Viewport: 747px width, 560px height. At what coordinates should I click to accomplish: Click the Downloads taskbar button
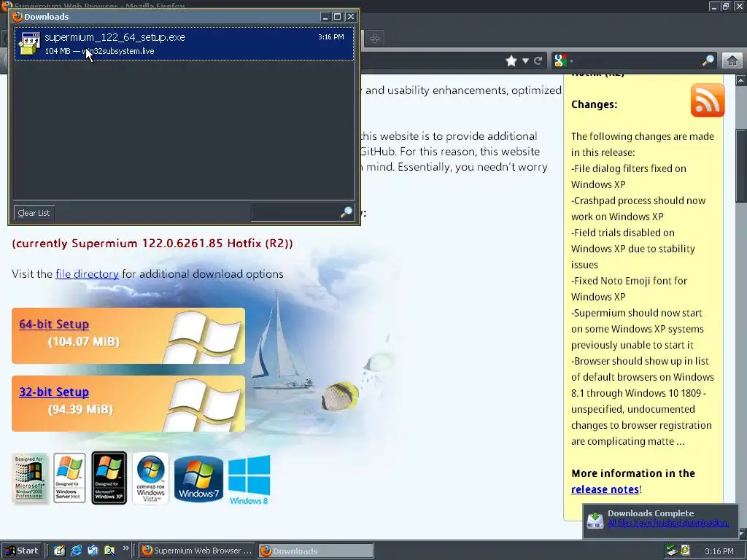click(317, 551)
